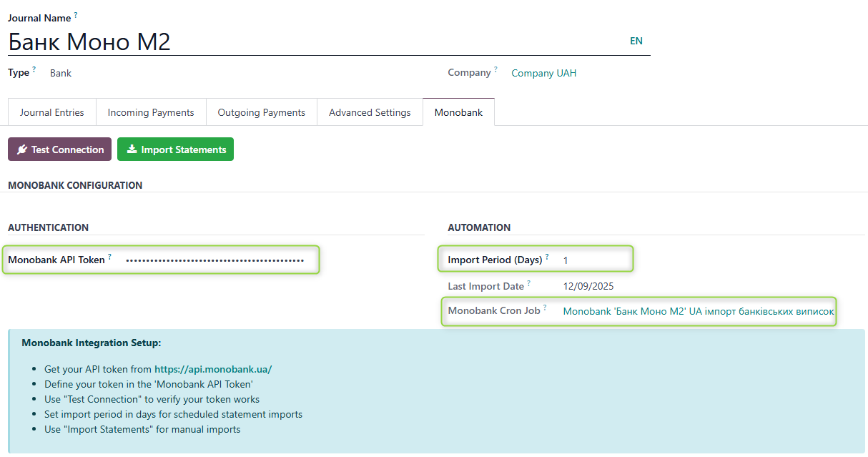This screenshot has width=868, height=457.
Task: Switch to the Journal Entries tab
Action: coord(51,112)
